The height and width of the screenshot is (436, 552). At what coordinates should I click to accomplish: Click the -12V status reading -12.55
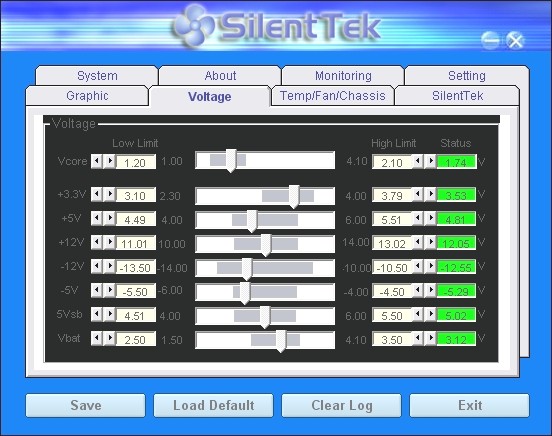click(456, 267)
